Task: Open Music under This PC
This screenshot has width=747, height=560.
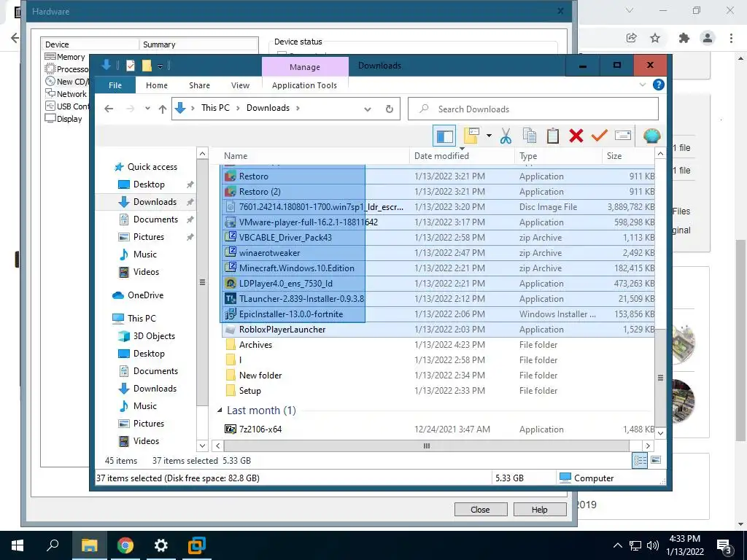Action: click(x=145, y=406)
